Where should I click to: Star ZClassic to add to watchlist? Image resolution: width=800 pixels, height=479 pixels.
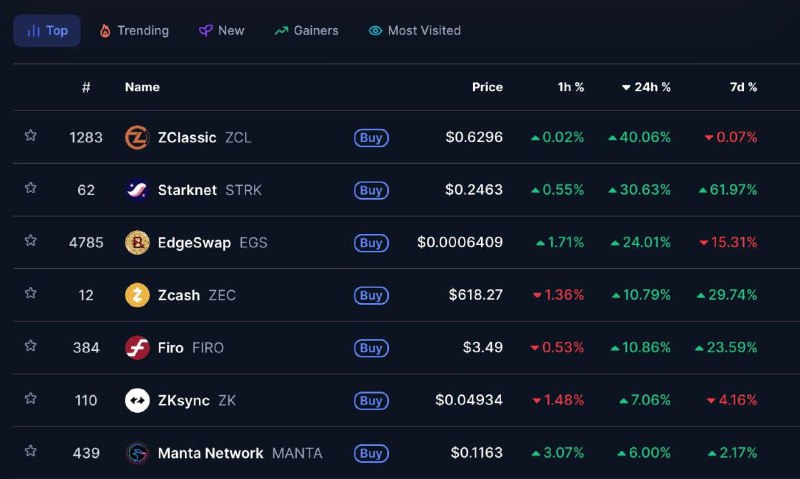point(31,136)
